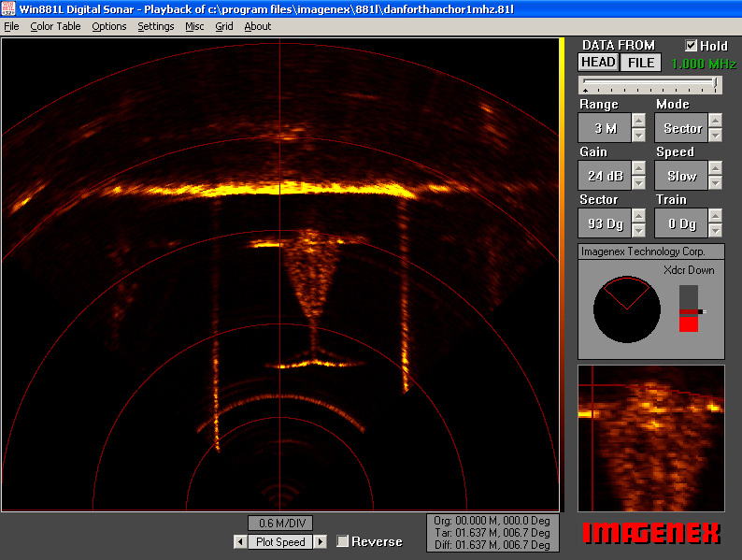Screen dimensions: 742x560
Task: Click the Org: 00.000 M readout line
Action: tap(492, 521)
